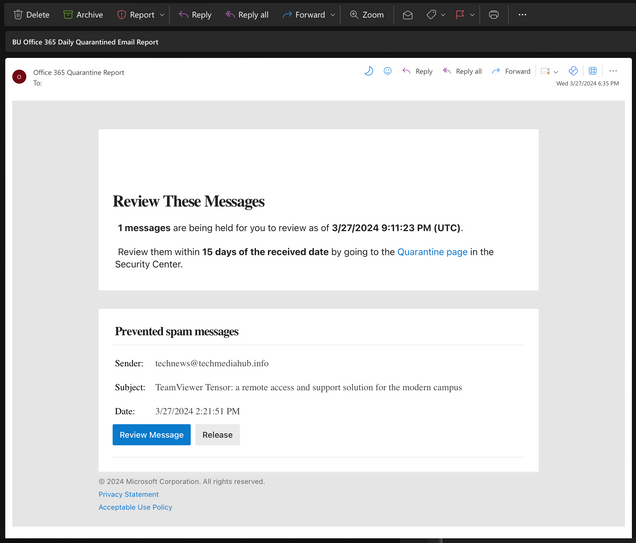The image size is (636, 543).
Task: Open the Zoom control
Action: click(367, 15)
